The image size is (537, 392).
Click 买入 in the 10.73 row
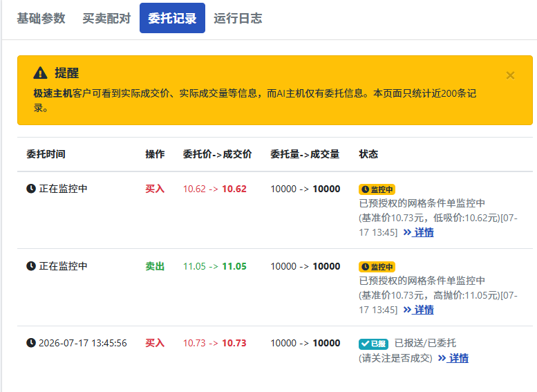click(155, 343)
